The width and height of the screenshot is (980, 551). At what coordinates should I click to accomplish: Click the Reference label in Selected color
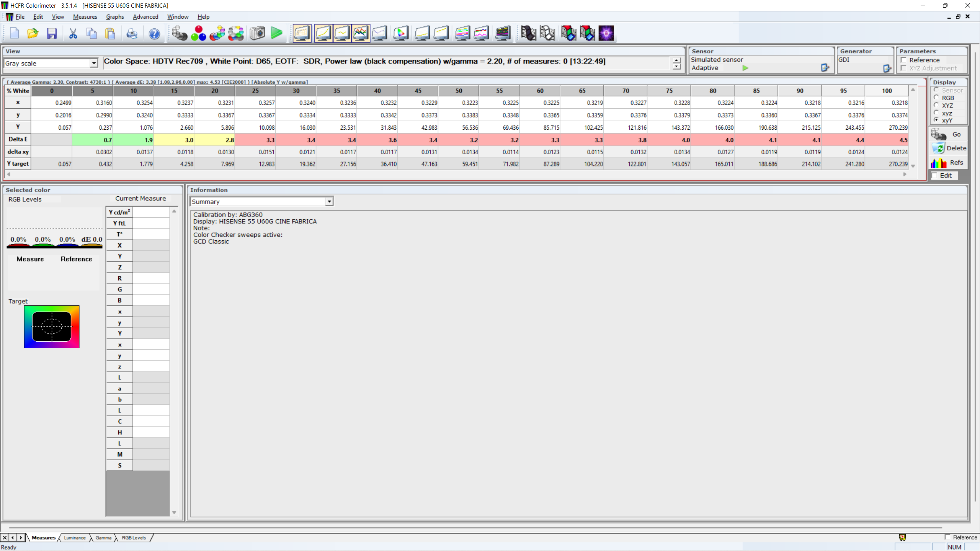click(77, 259)
